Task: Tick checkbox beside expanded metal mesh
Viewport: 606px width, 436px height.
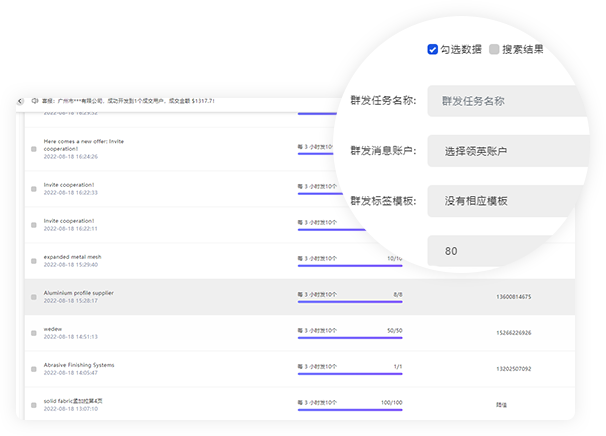Action: (x=33, y=261)
